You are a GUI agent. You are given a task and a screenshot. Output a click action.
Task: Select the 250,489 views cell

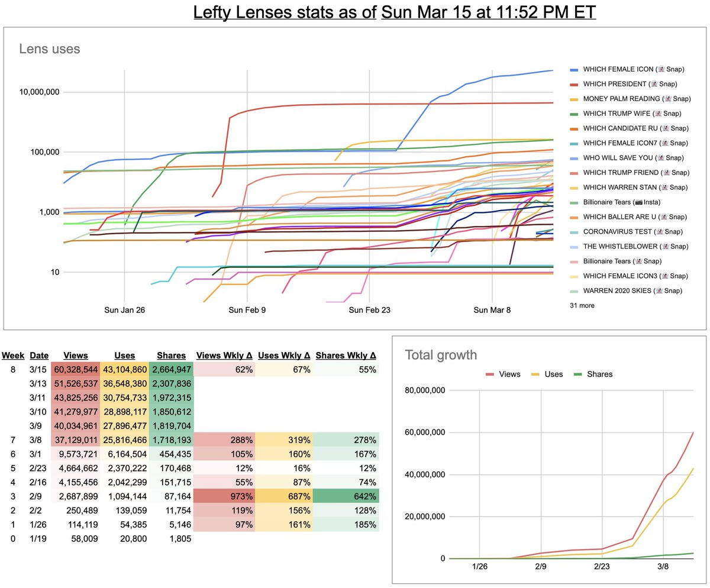coord(75,511)
